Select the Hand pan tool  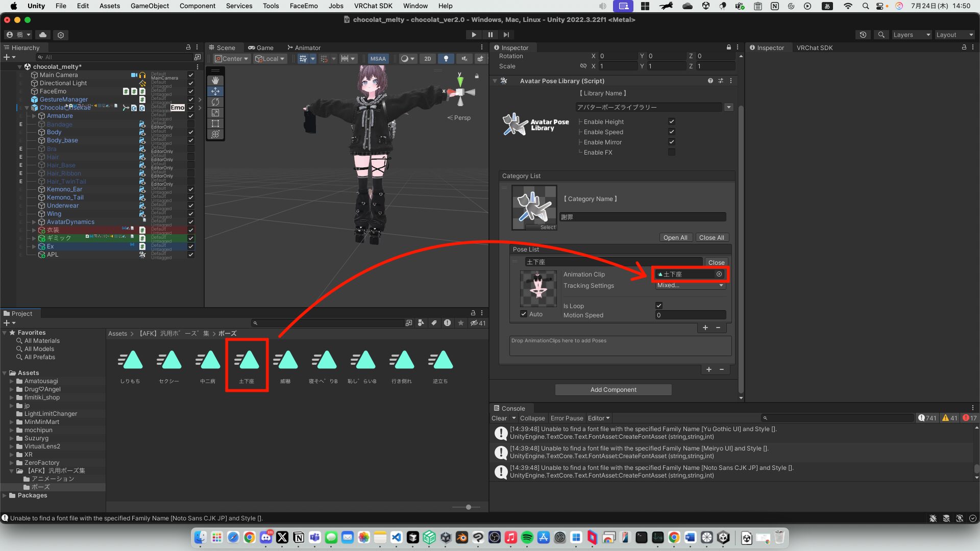(x=215, y=80)
